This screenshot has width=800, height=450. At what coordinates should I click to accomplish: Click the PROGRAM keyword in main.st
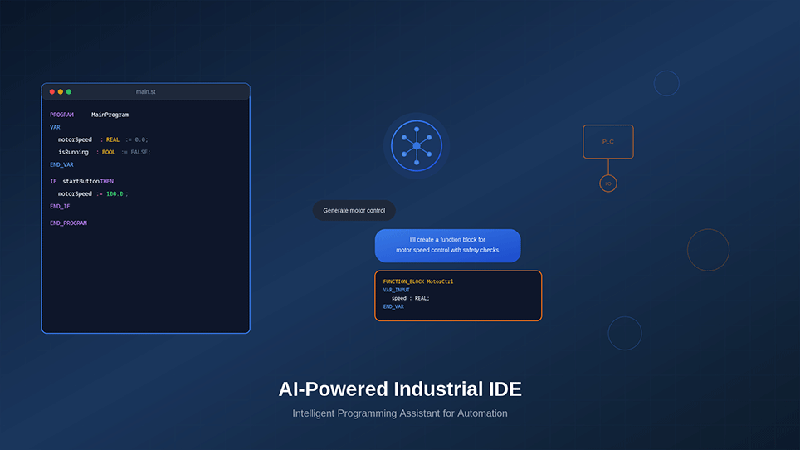coord(62,115)
